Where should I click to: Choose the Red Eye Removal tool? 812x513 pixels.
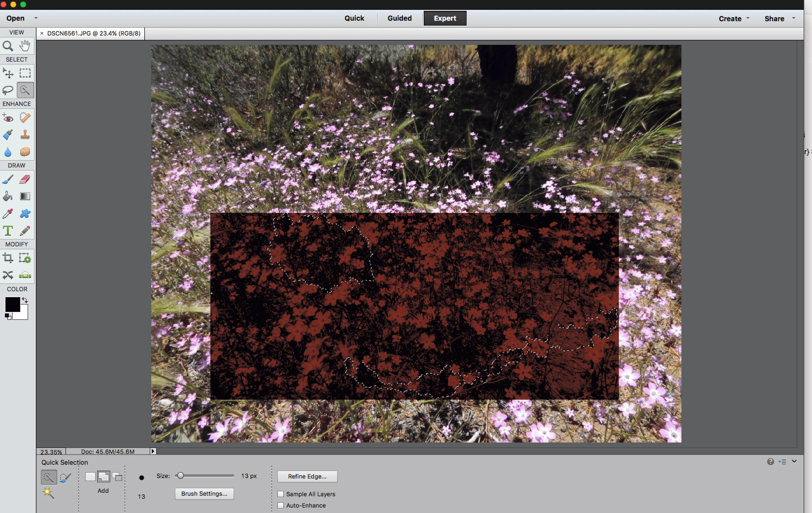(8, 118)
